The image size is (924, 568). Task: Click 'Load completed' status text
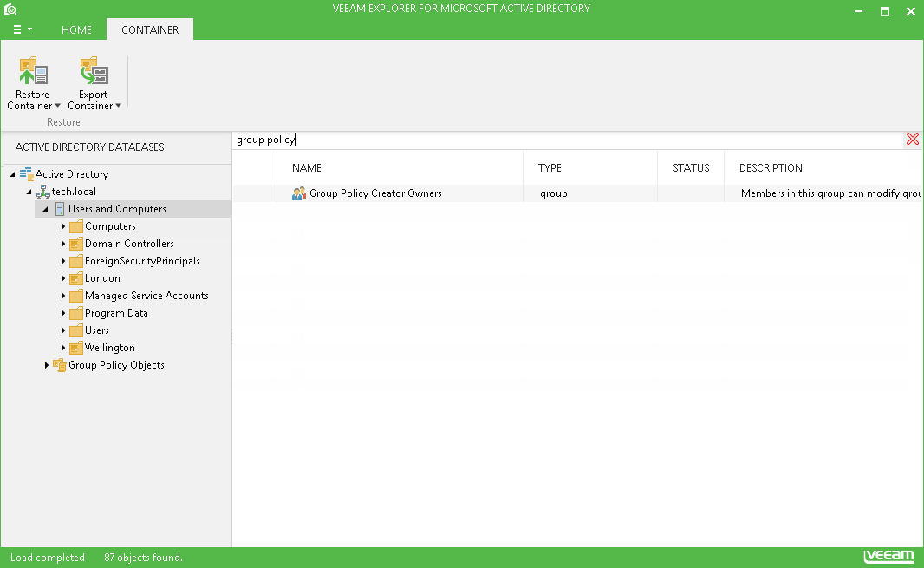48,558
